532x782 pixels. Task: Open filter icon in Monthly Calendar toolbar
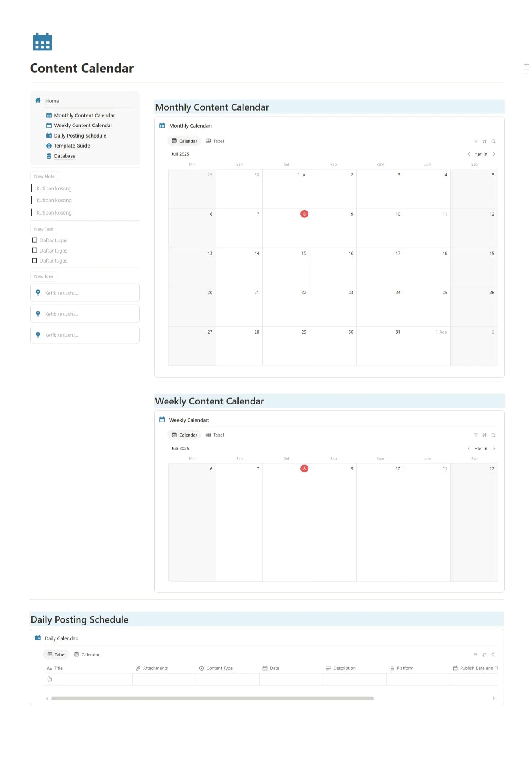475,141
